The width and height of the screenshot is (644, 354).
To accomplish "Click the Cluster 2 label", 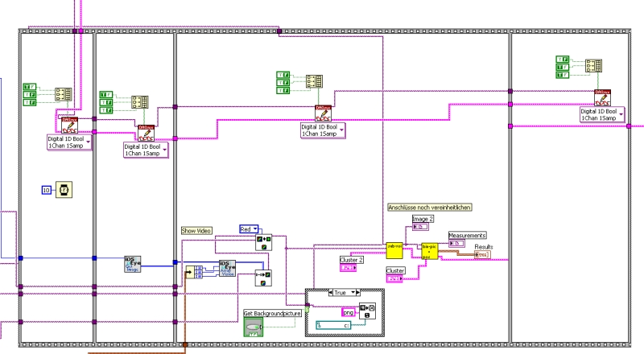I will (x=352, y=260).
